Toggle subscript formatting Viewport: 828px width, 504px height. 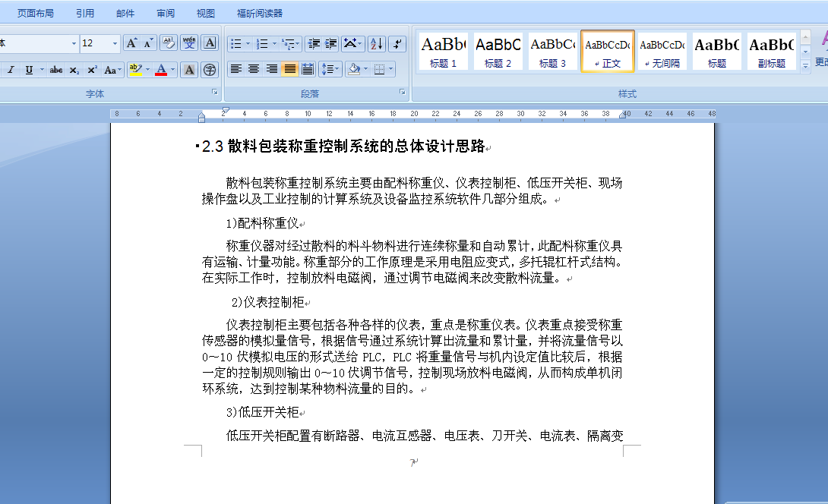(x=74, y=70)
